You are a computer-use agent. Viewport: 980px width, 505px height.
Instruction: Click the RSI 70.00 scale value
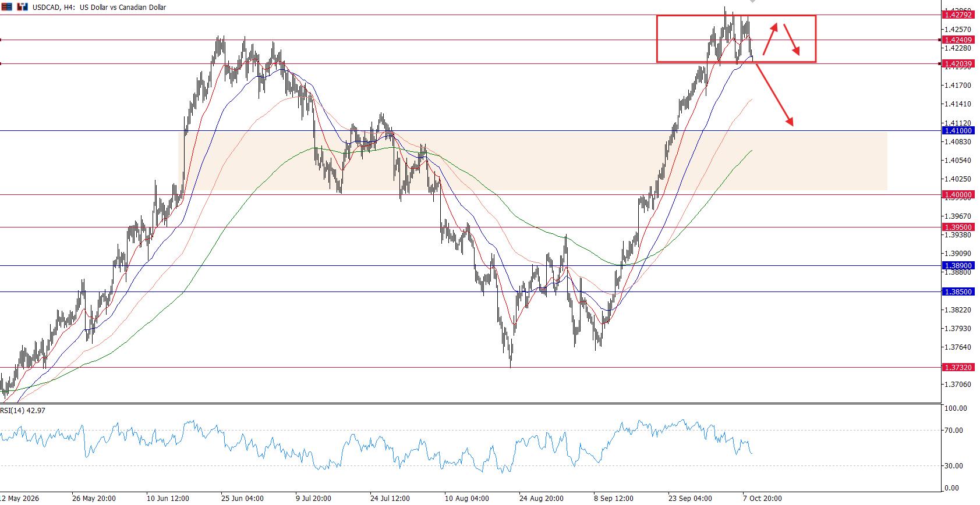coord(954,431)
